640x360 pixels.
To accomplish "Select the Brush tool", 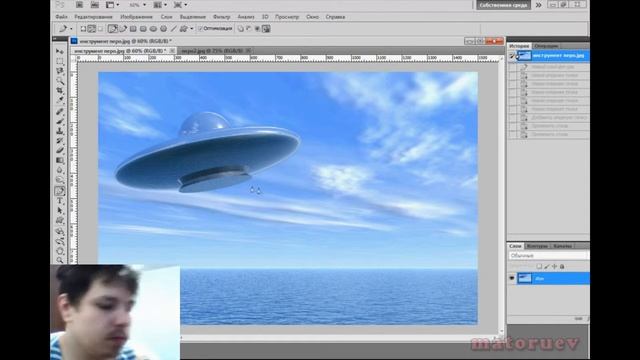I will click(60, 122).
